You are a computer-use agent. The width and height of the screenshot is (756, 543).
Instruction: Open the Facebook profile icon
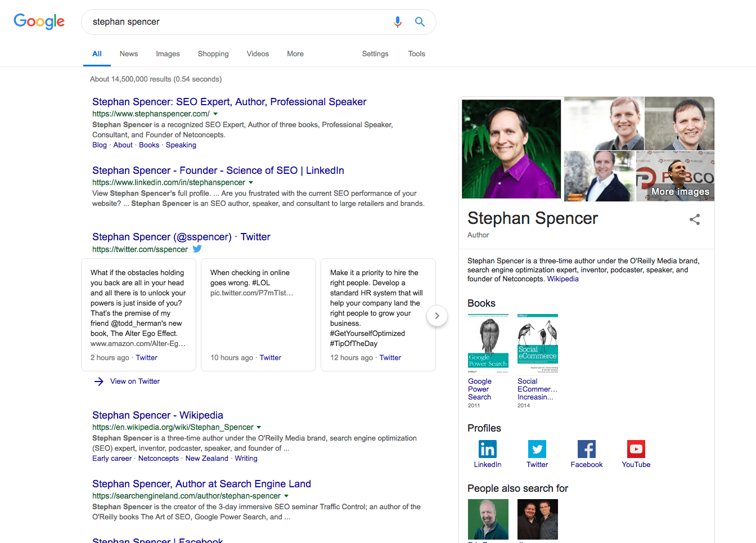tap(587, 449)
